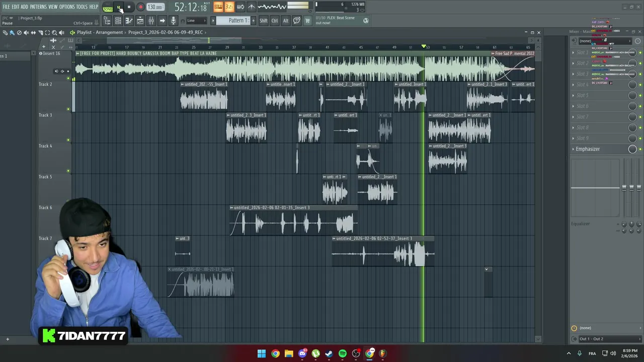Open File Explorer from the taskbar
644x362 pixels.
289,353
